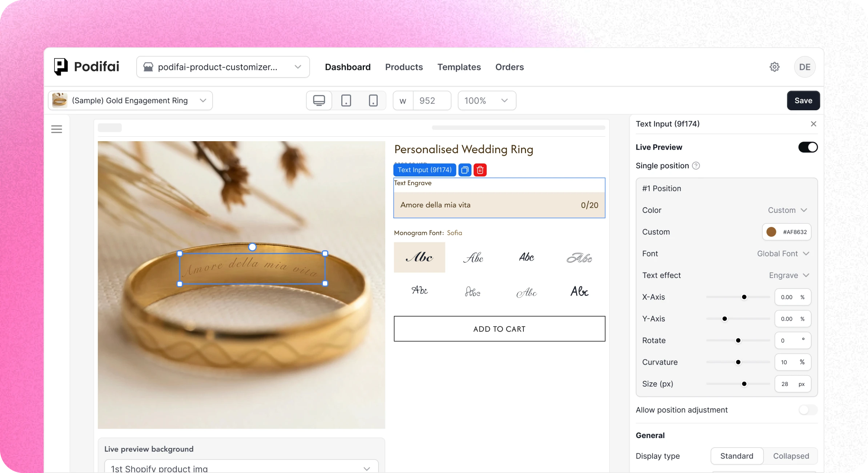Expand the Font dropdown set to Global Font

pyautogui.click(x=783, y=254)
